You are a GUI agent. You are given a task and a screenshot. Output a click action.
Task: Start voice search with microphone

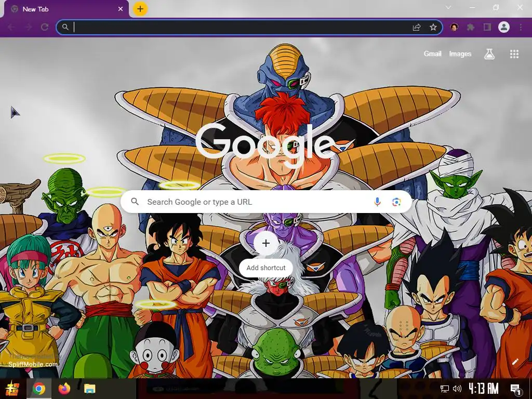click(377, 202)
